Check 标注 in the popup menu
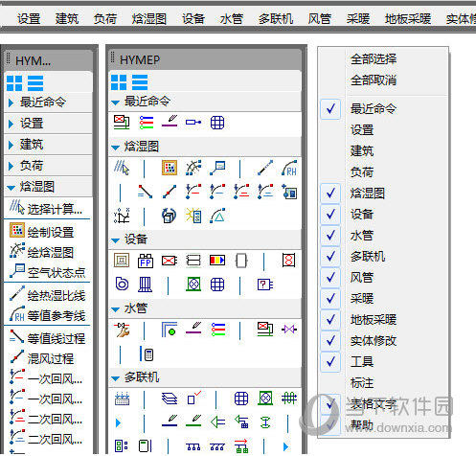 coord(362,382)
